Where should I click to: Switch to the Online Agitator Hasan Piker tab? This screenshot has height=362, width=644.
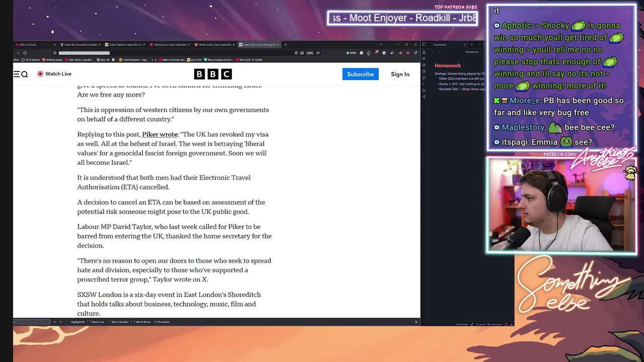[126, 45]
